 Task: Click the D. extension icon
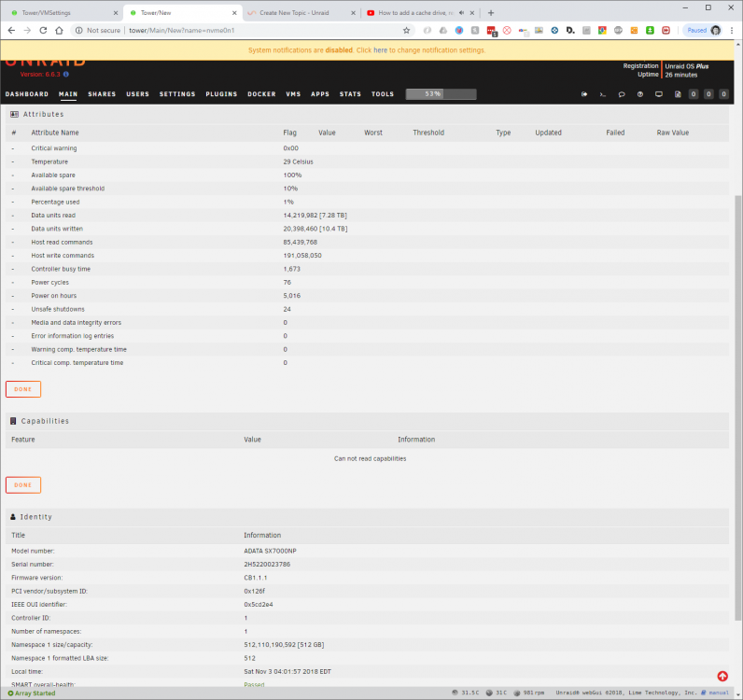coord(570,30)
